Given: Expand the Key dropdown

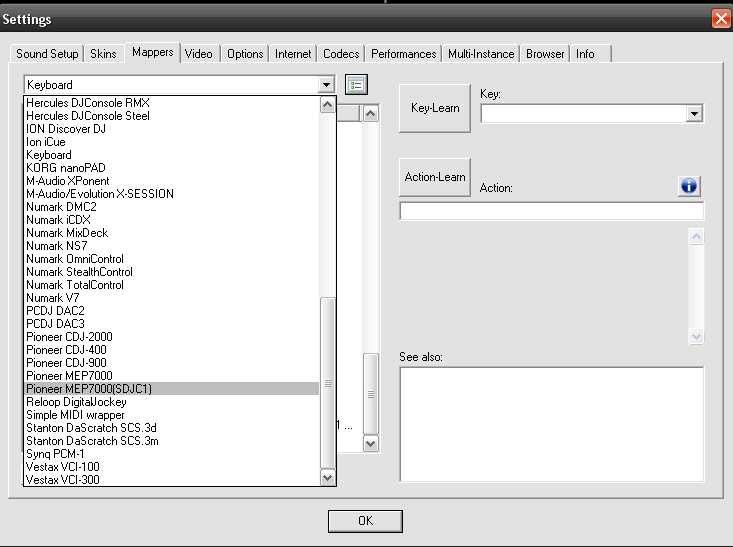Looking at the screenshot, I should point(695,115).
